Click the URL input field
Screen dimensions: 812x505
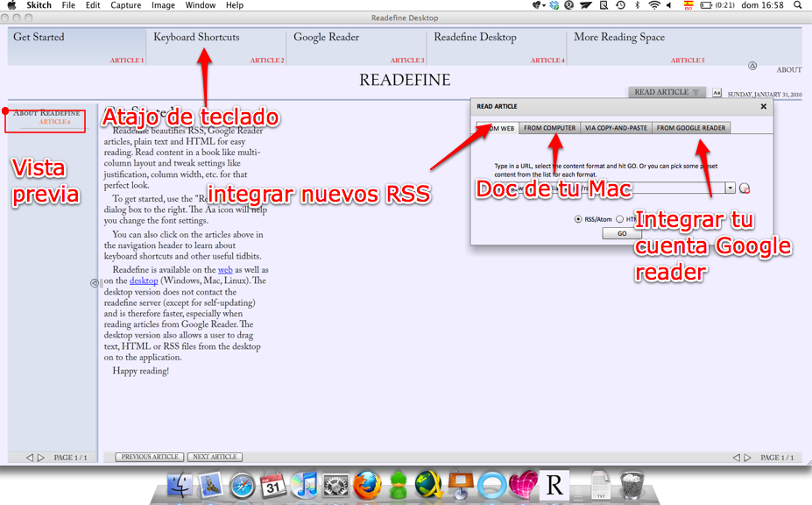[x=609, y=188]
